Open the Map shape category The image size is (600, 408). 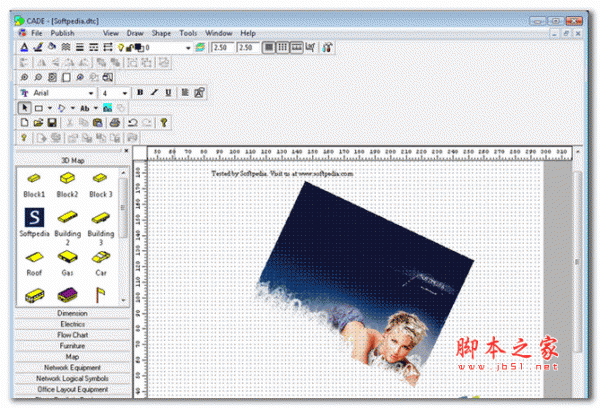(72, 357)
